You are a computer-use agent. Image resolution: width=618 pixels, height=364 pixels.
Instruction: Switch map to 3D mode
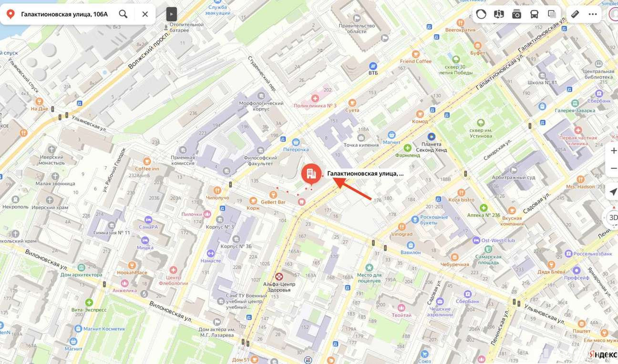[613, 217]
